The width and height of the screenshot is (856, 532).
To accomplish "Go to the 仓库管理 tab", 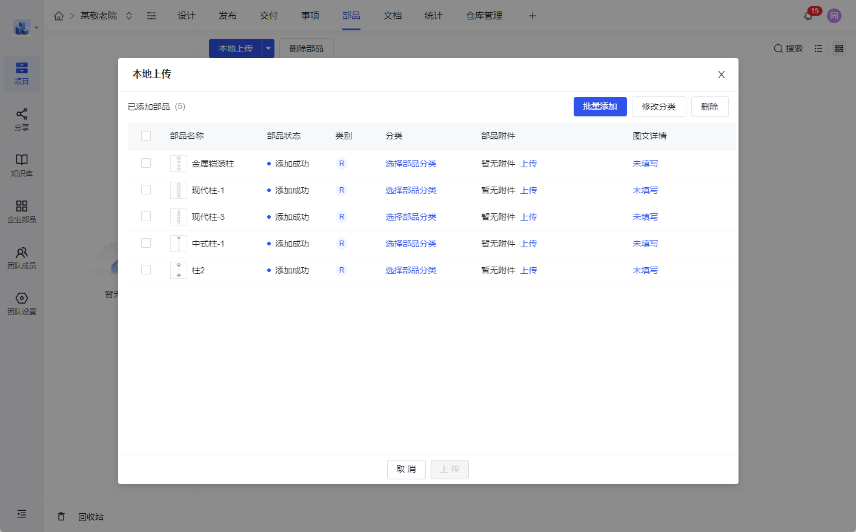I will tap(484, 16).
